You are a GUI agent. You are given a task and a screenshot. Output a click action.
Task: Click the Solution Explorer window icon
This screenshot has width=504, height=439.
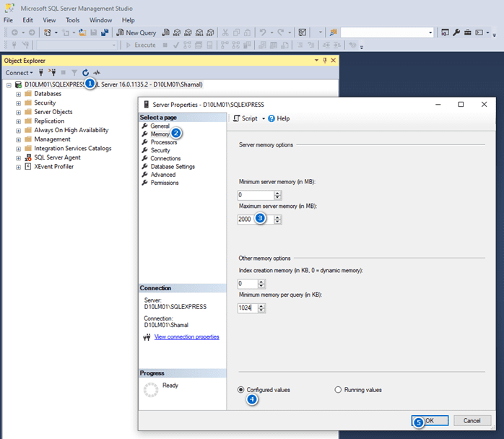coord(445,32)
